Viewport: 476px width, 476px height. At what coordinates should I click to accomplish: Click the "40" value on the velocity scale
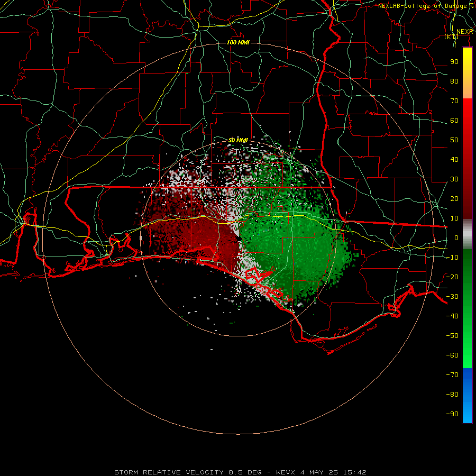click(x=454, y=159)
